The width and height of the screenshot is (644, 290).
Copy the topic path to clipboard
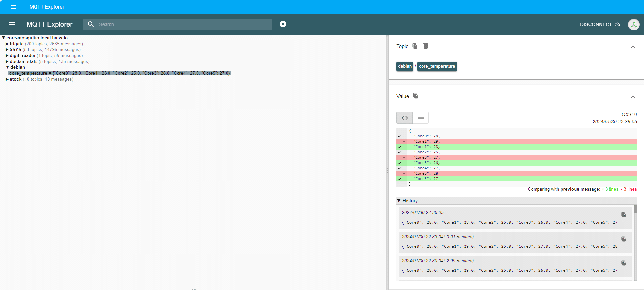415,46
